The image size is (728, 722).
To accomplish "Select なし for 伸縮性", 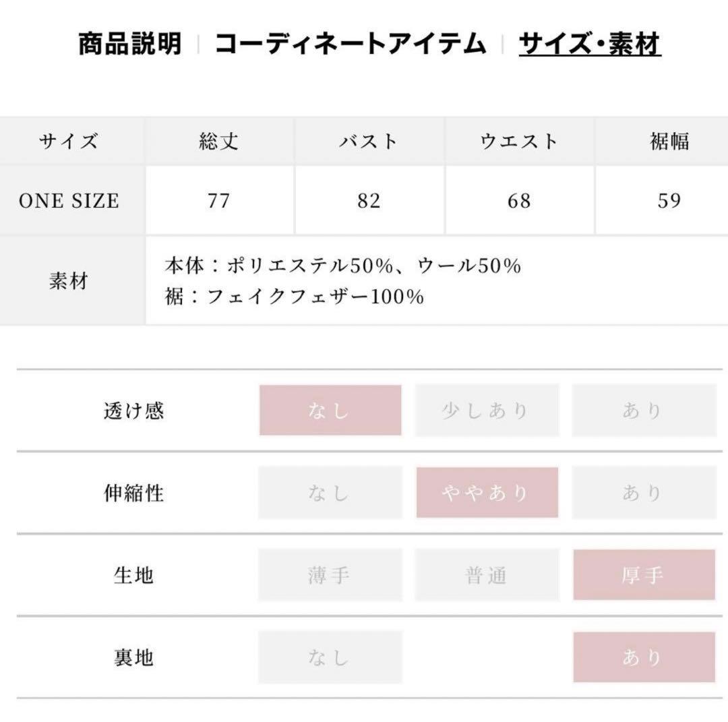I will [330, 493].
